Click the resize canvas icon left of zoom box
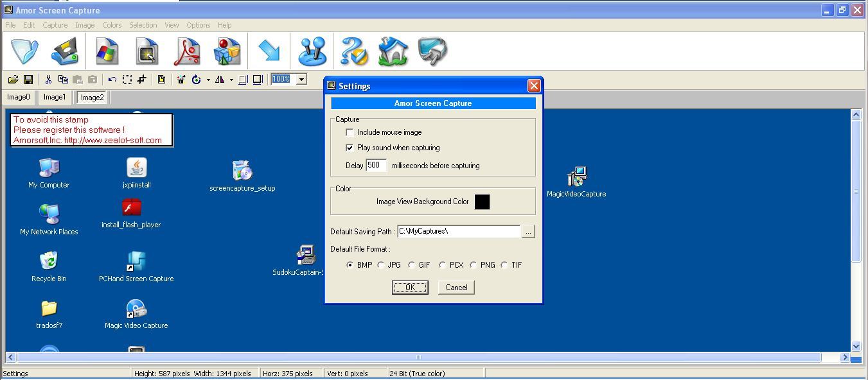Screen dimensions: 868x380 pos(243,80)
